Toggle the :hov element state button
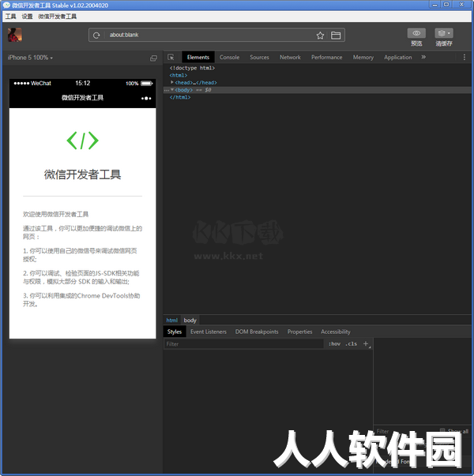 [x=334, y=343]
